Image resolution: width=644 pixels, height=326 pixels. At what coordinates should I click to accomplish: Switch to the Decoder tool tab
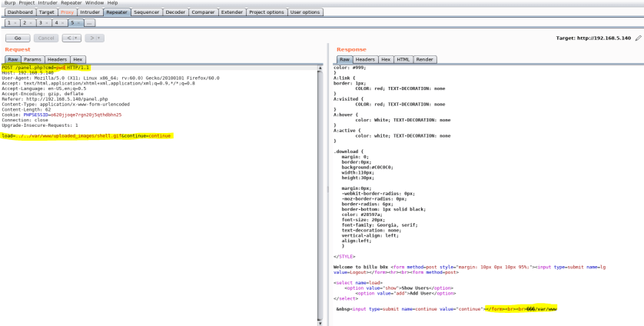click(175, 12)
